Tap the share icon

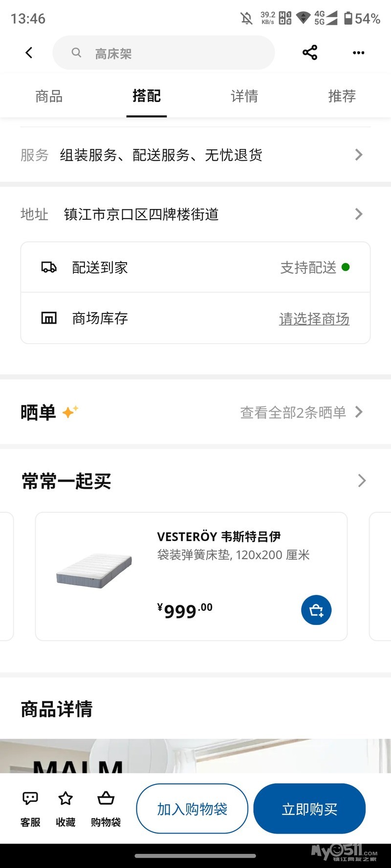(x=310, y=53)
